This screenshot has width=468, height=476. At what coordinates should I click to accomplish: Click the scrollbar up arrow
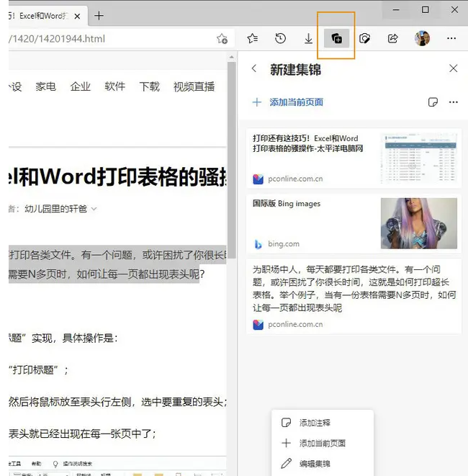(x=232, y=57)
